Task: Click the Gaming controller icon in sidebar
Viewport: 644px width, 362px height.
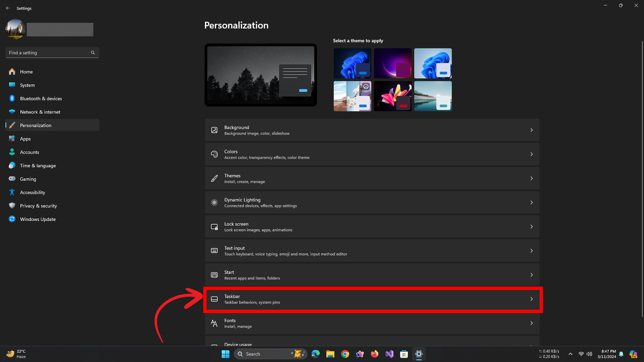Action: [12, 179]
